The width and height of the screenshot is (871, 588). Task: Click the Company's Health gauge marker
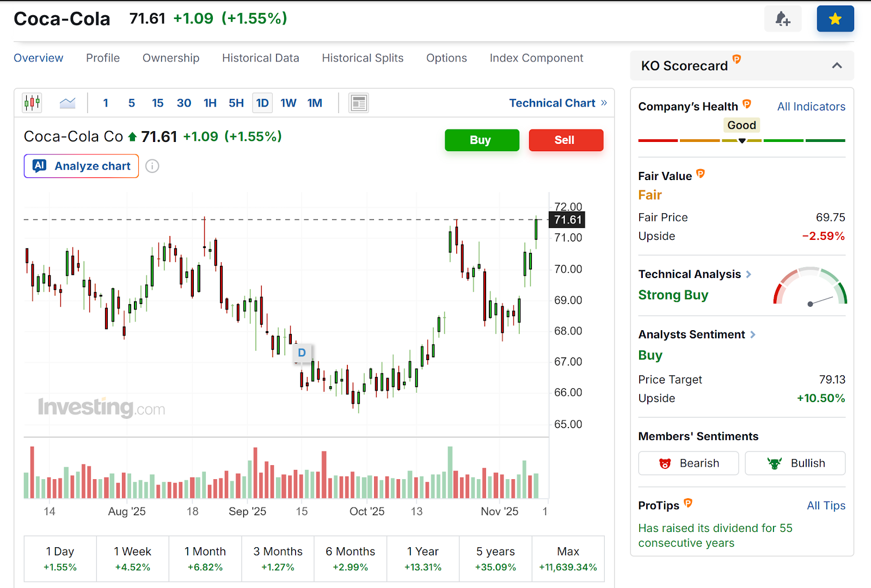(742, 140)
